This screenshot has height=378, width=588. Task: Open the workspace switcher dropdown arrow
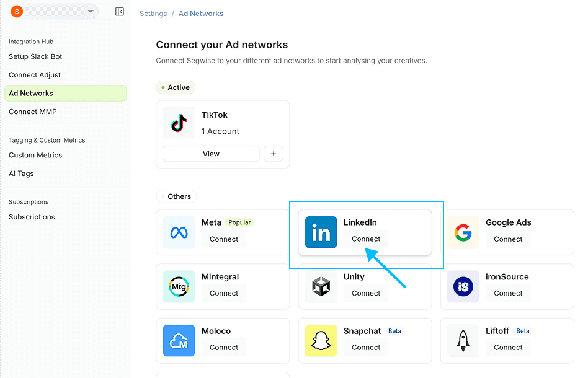(x=91, y=12)
